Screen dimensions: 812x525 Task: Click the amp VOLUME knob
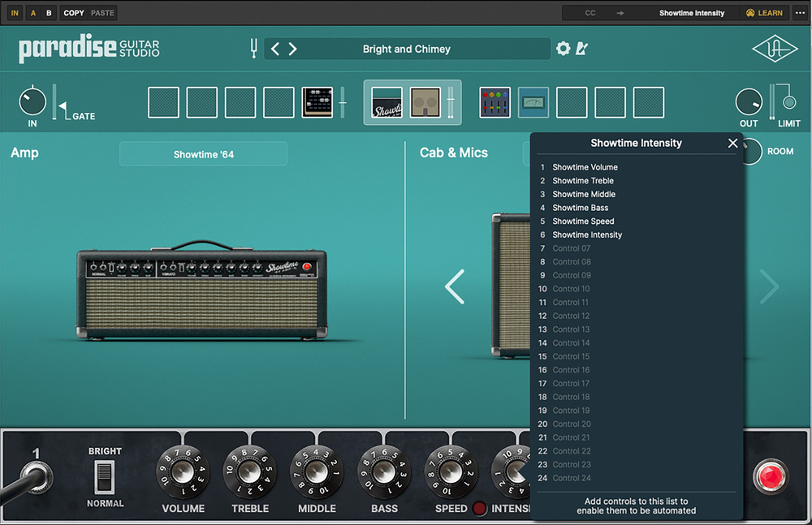(183, 472)
